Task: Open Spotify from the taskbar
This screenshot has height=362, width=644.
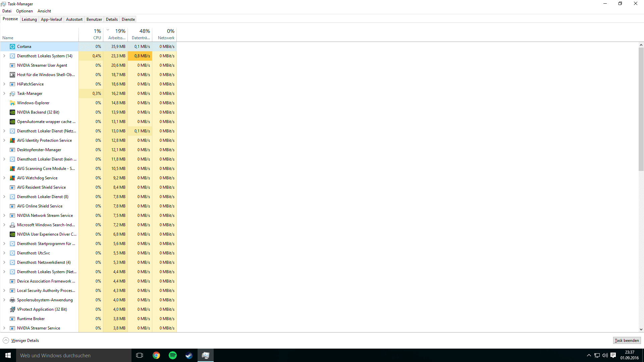Action: pos(173,355)
